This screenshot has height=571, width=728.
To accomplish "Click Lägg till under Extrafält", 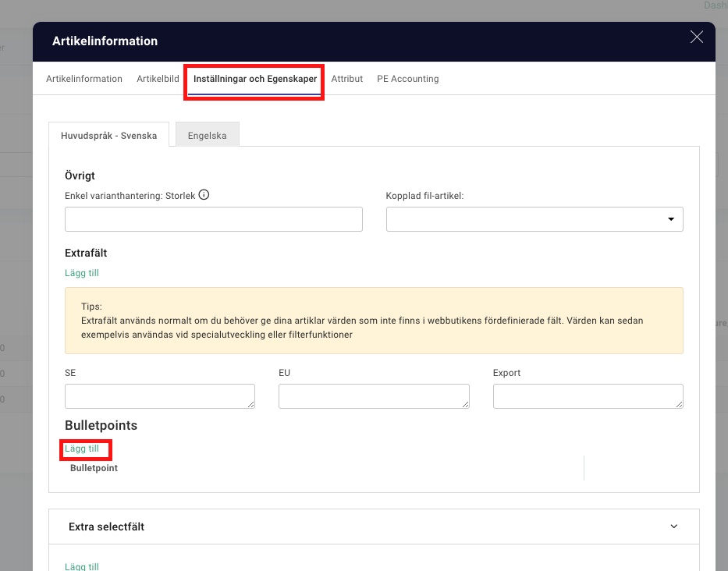I will pyautogui.click(x=82, y=273).
